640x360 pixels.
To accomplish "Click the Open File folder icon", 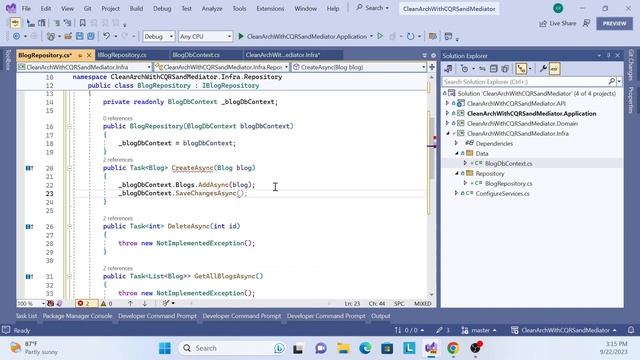I will pyautogui.click(x=68, y=36).
